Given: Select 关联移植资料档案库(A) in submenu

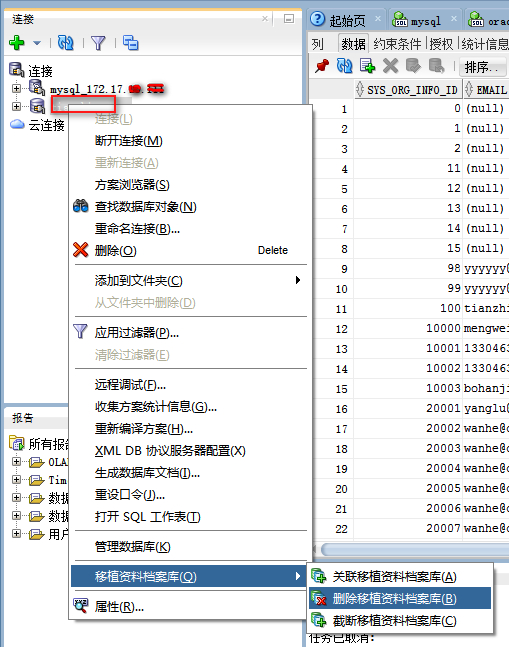Looking at the screenshot, I should pos(395,576).
